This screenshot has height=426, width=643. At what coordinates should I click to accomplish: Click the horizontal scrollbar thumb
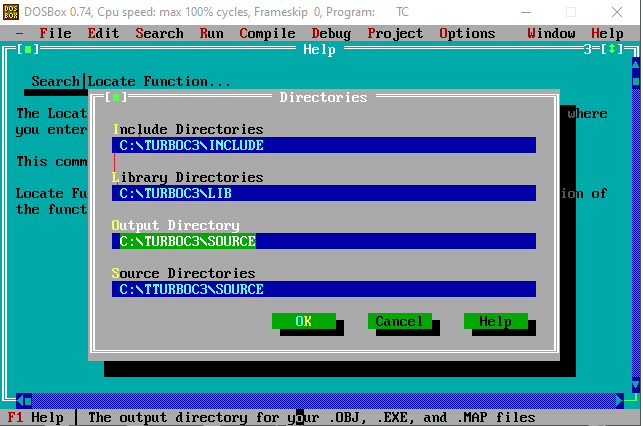click(28, 401)
